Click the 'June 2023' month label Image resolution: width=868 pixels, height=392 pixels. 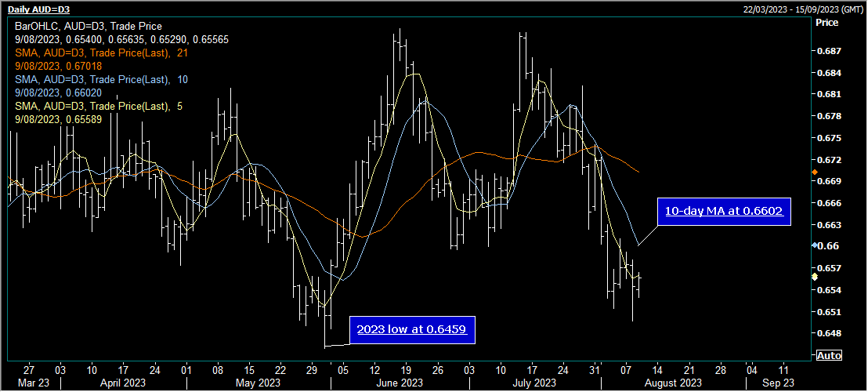coord(400,383)
